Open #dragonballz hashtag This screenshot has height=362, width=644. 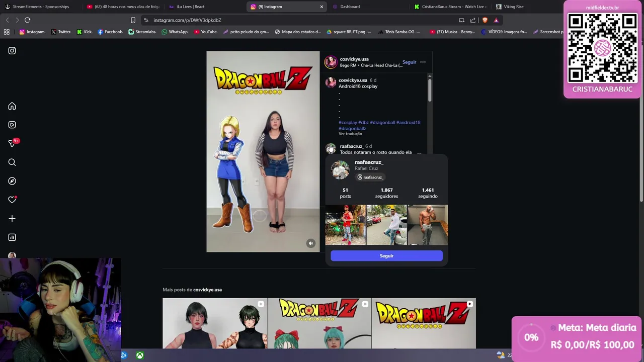point(352,129)
